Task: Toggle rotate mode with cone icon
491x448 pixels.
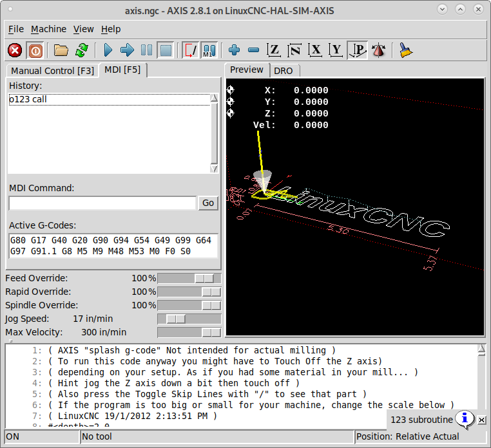Action: (378, 50)
